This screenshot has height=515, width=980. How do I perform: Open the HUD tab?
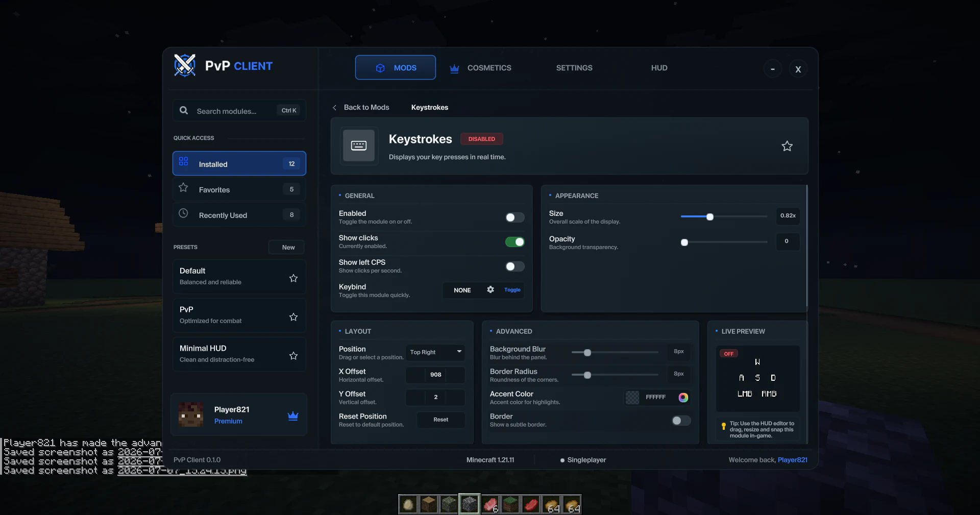(x=659, y=68)
